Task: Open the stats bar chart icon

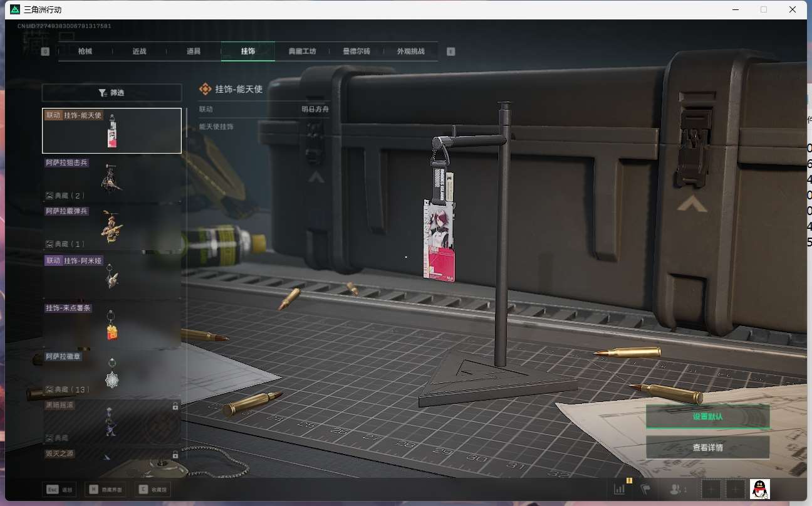Action: coord(620,489)
